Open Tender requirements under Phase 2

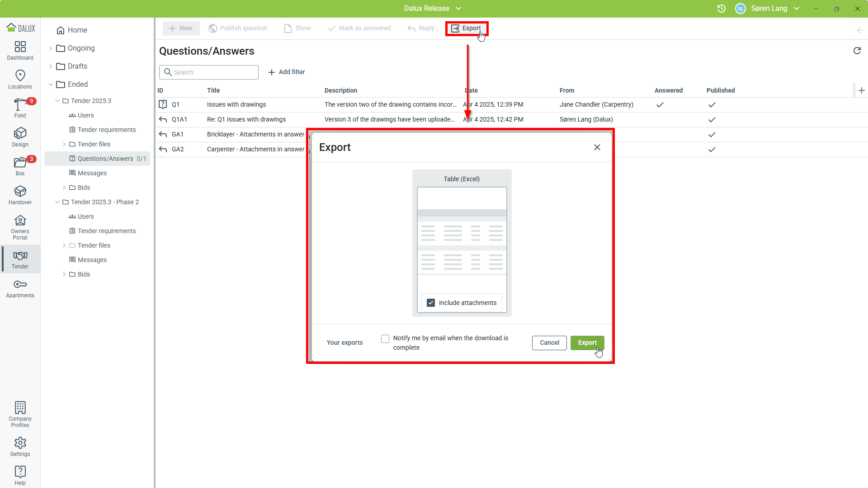[x=107, y=231]
